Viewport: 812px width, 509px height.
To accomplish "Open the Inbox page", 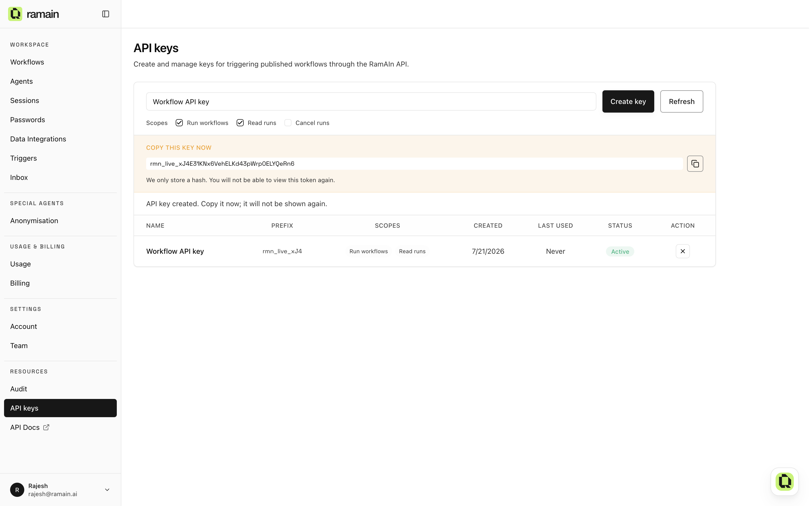I will (61, 178).
